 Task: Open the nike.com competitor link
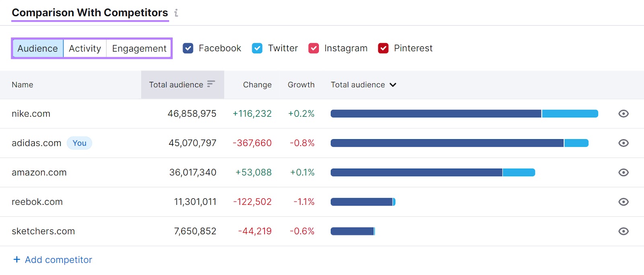click(x=31, y=114)
